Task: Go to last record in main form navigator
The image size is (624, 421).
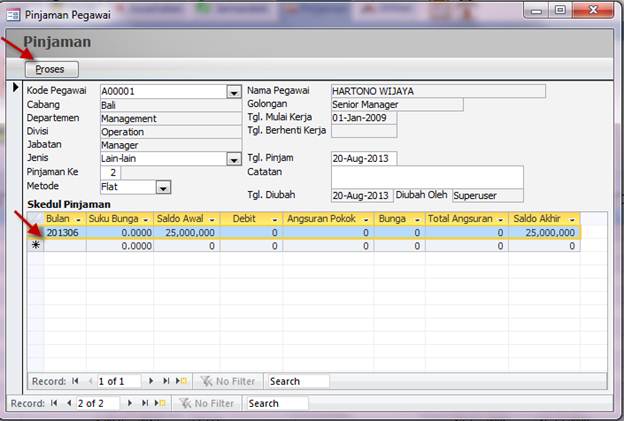Action: click(x=145, y=403)
